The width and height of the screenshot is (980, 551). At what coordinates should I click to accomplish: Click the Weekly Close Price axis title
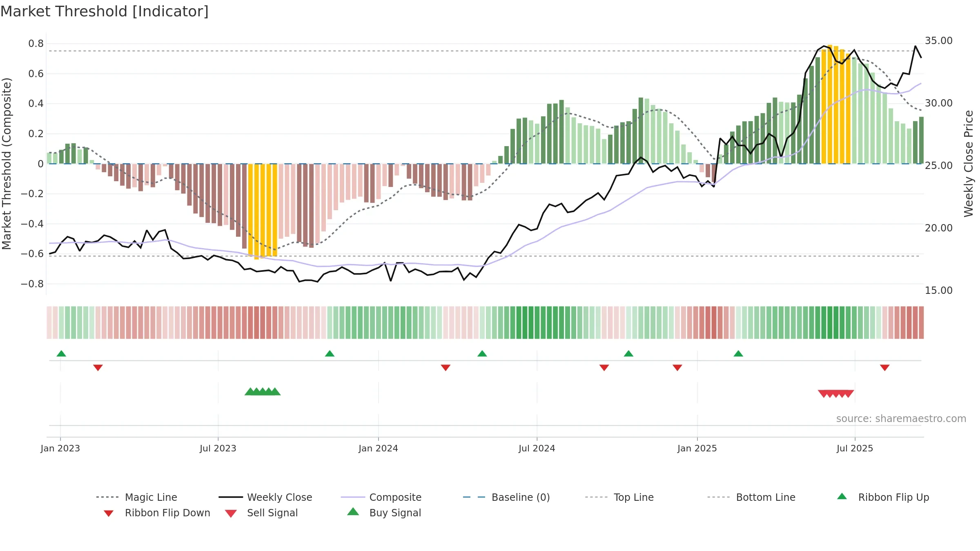[x=969, y=164]
